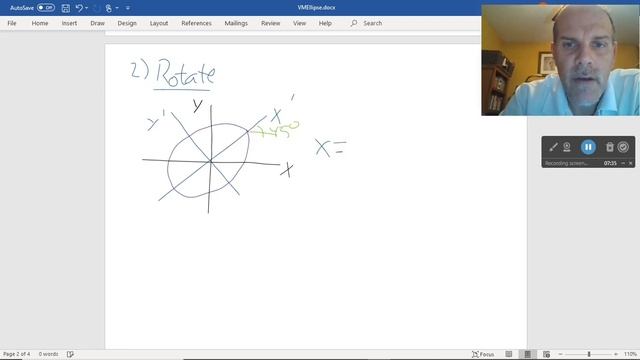The width and height of the screenshot is (640, 360).
Task: Open the Layout tab
Action: (x=159, y=23)
